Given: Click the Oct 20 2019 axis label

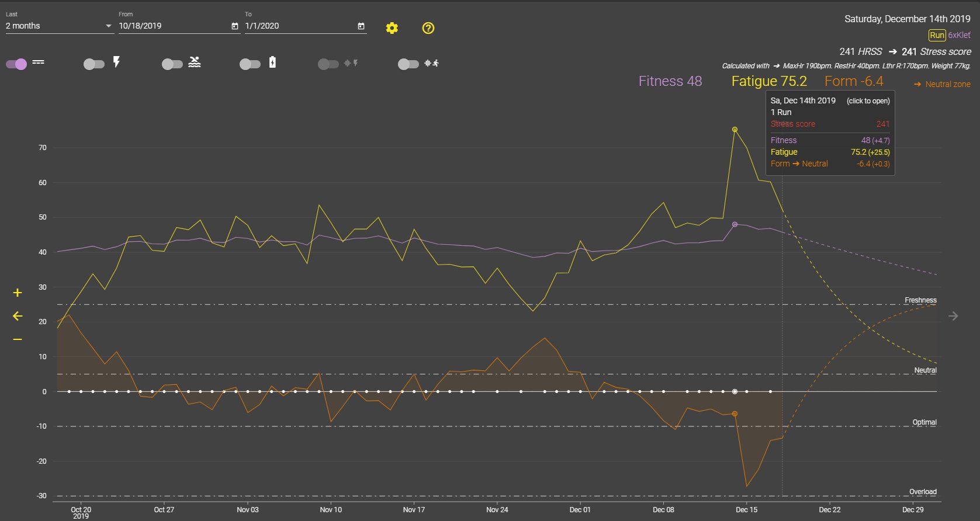Looking at the screenshot, I should click(81, 512).
